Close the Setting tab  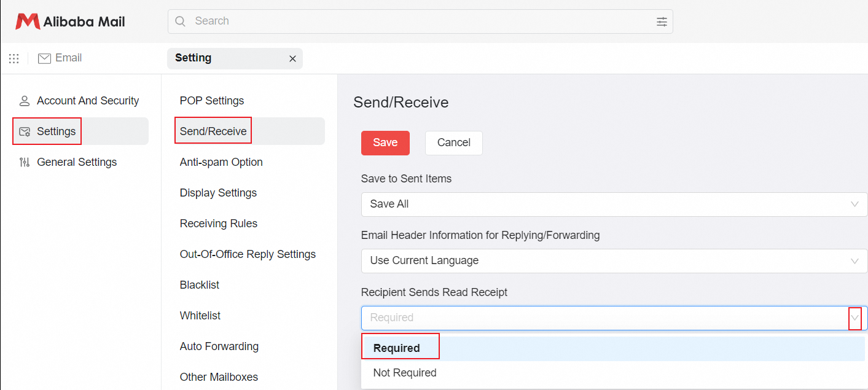pyautogui.click(x=292, y=58)
